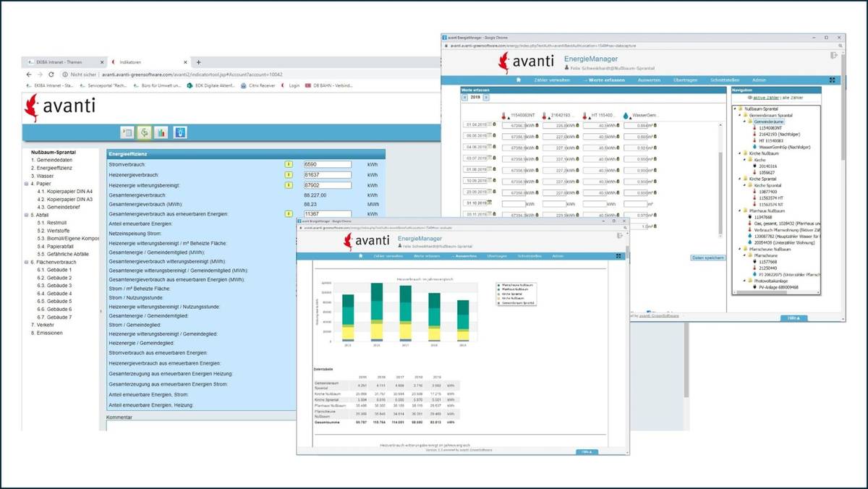Go to previous year before 2019

pyautogui.click(x=464, y=96)
